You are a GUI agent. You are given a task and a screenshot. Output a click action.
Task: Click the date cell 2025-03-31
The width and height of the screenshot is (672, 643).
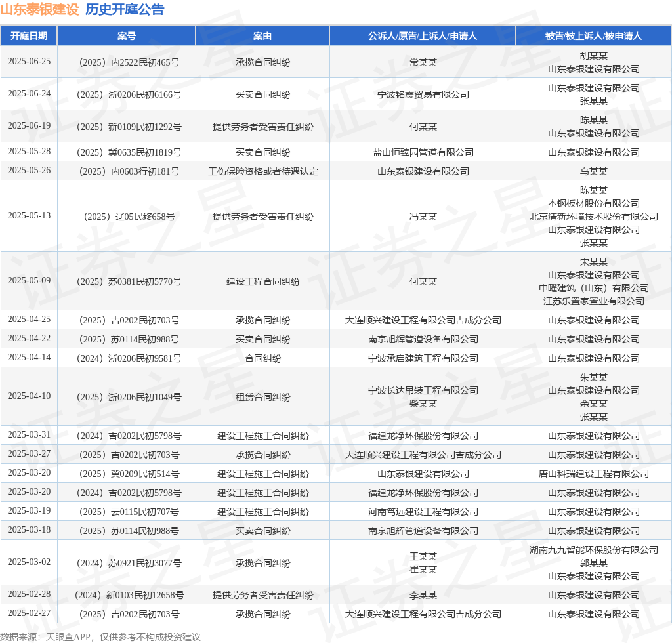coord(29,434)
